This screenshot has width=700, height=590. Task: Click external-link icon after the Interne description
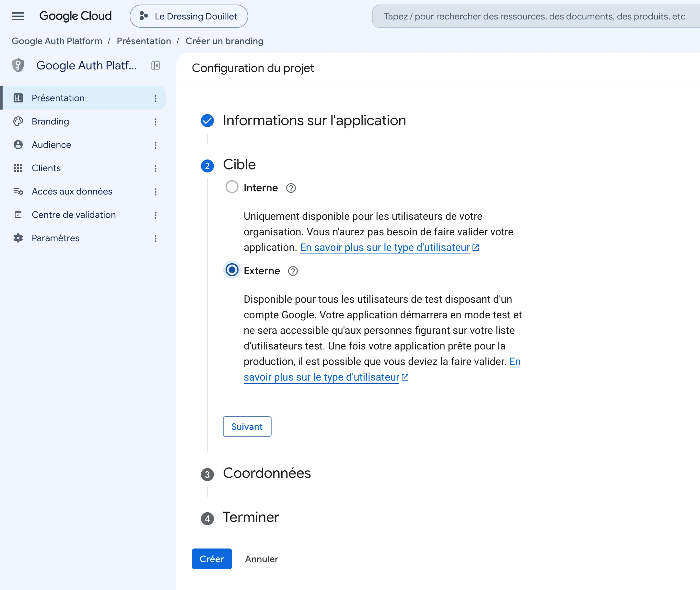click(476, 248)
